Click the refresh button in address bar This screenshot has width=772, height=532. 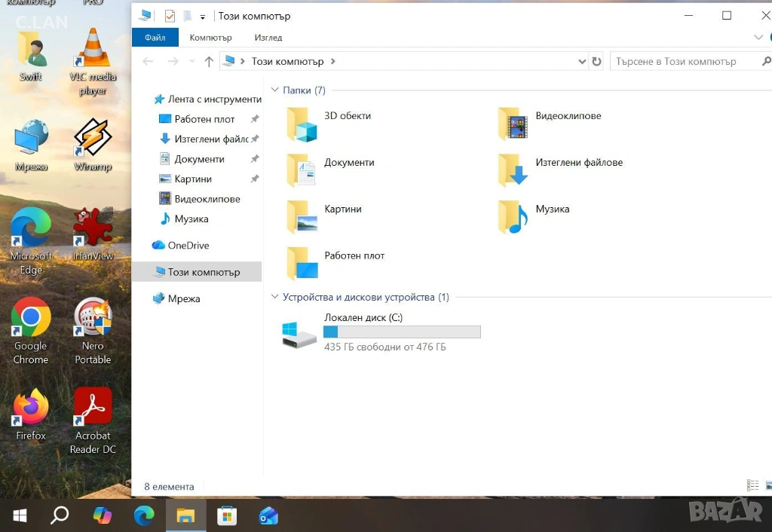pyautogui.click(x=596, y=62)
